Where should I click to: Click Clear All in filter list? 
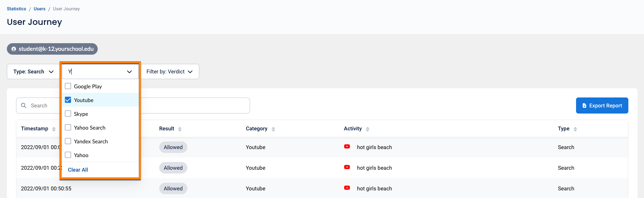coord(78,170)
